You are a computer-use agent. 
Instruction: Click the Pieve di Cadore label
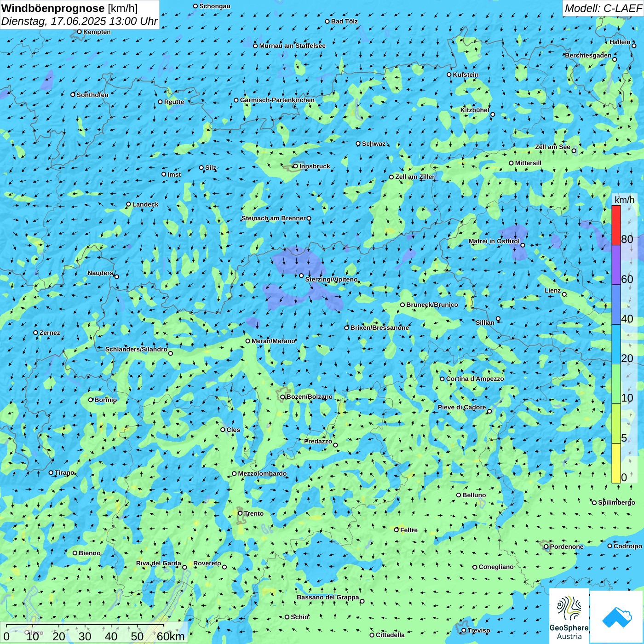(x=462, y=407)
